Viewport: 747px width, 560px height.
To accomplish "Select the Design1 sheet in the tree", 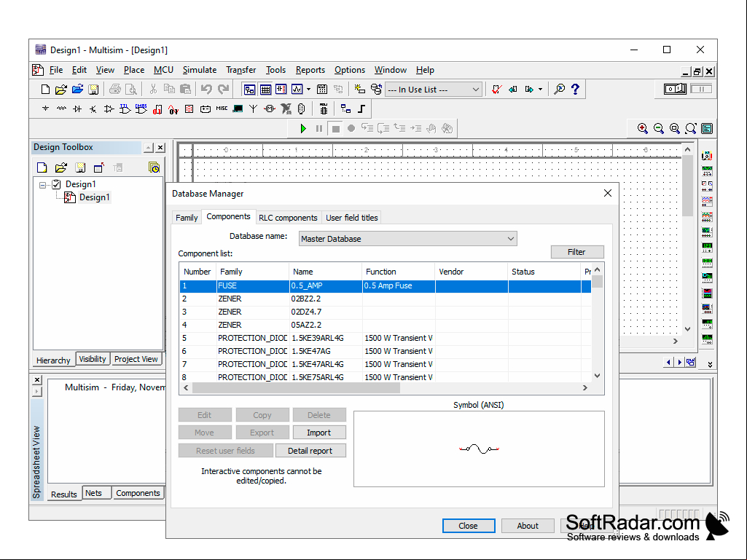I will click(94, 197).
